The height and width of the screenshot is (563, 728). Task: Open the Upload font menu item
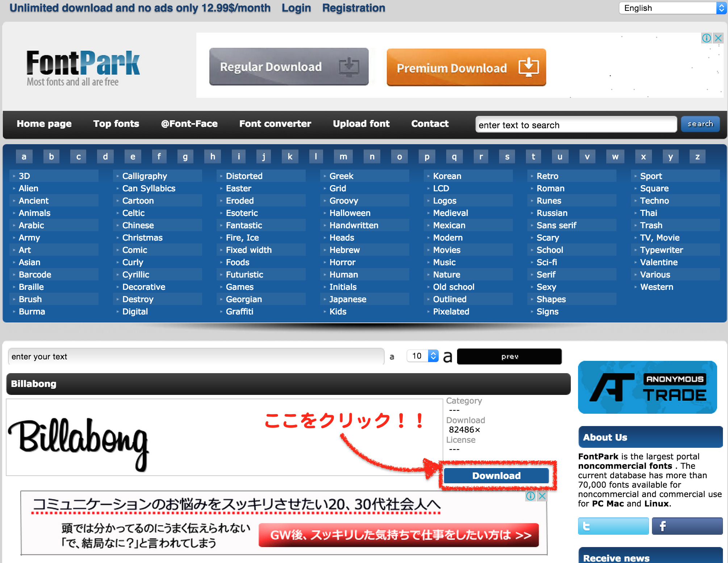click(361, 124)
